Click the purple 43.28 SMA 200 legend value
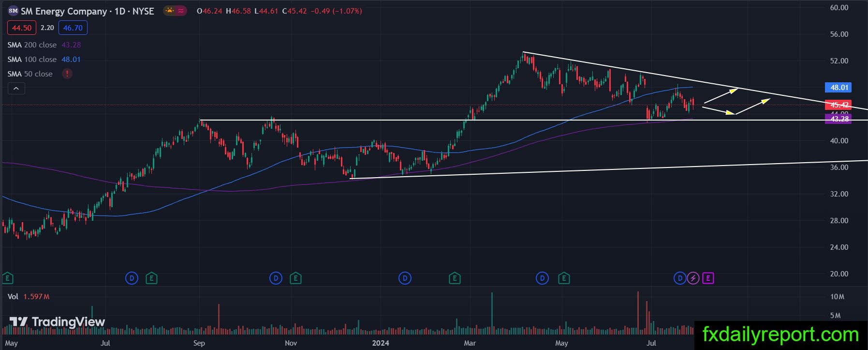 (71, 45)
